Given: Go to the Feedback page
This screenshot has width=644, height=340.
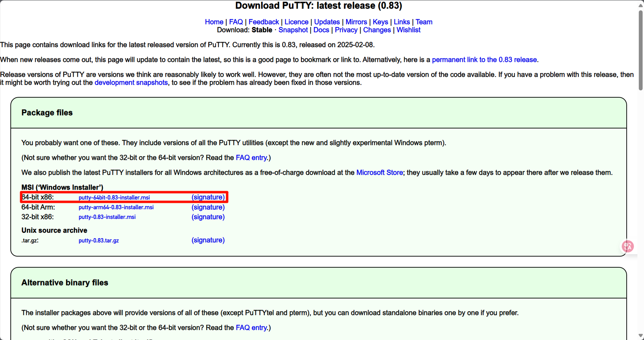Looking at the screenshot, I should pos(263,22).
